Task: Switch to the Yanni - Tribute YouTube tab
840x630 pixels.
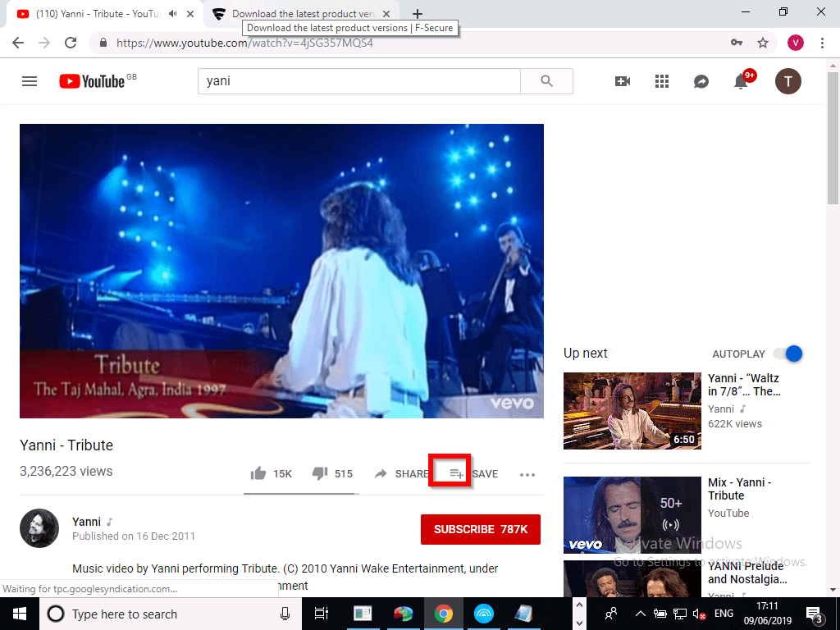Action: [98, 14]
